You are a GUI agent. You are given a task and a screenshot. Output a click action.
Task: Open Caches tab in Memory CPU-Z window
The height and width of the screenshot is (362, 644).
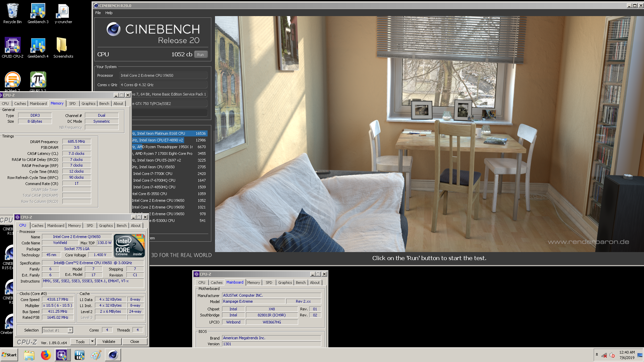click(20, 104)
